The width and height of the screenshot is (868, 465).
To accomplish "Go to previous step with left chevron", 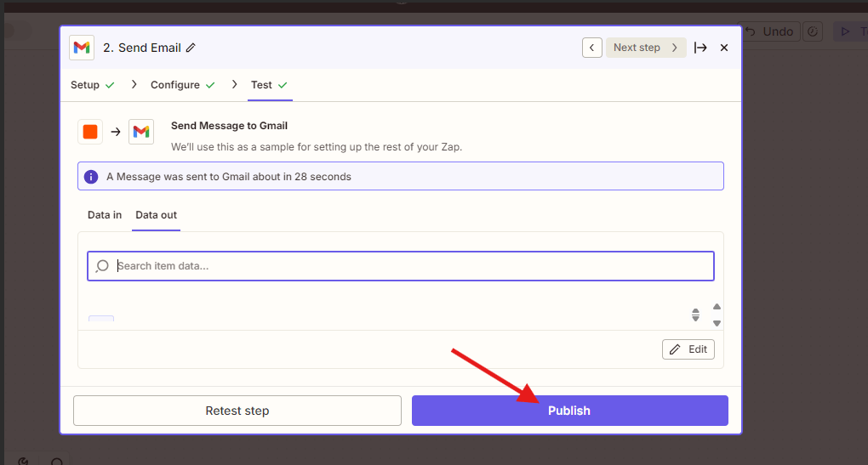I will coord(591,48).
